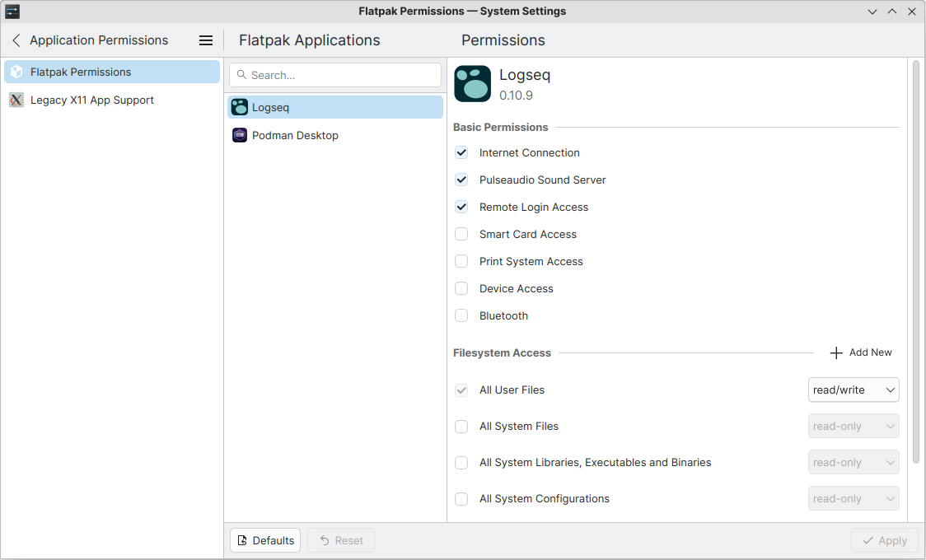Image resolution: width=926 pixels, height=560 pixels.
Task: Open the access dropdown for All System Libraries
Action: [854, 463]
